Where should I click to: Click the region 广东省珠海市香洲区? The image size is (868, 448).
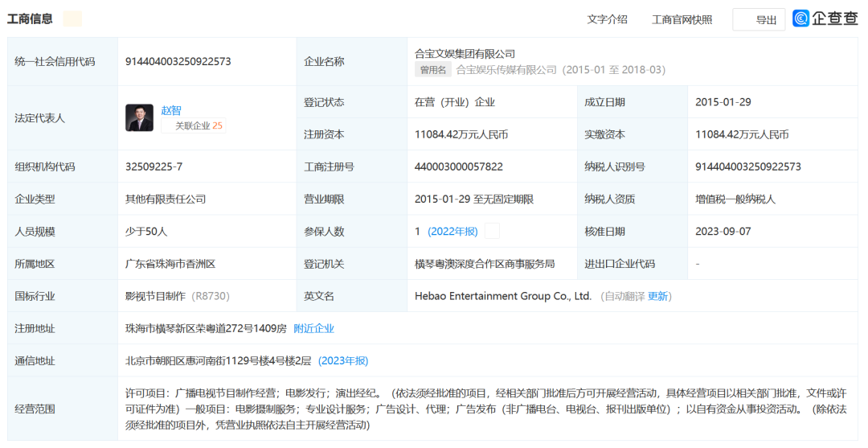point(170,264)
